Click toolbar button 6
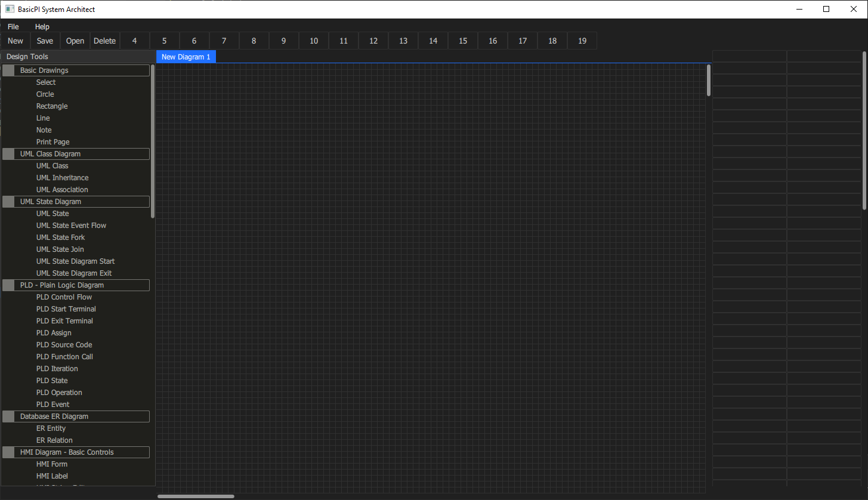 [194, 41]
